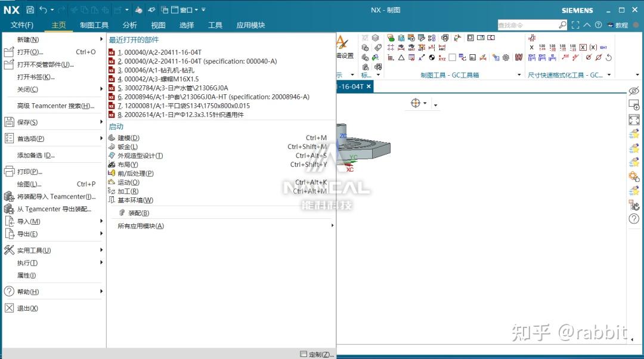Screen dimensions: 644x359
Task: Select the triangle symbol tool in 制图工具 toolbar
Action: [401, 57]
